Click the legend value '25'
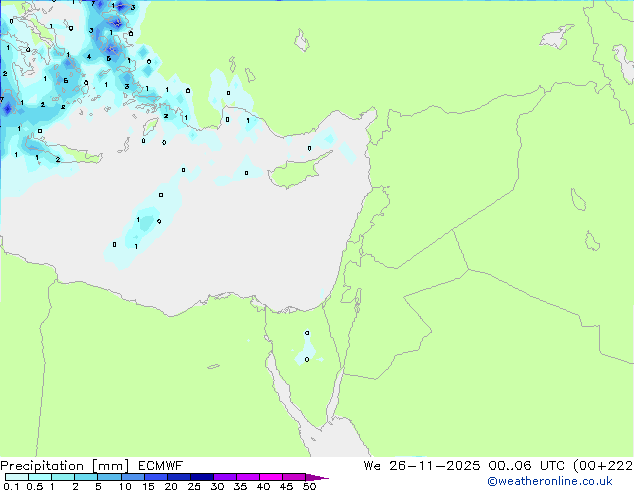The width and height of the screenshot is (634, 490). (x=194, y=486)
